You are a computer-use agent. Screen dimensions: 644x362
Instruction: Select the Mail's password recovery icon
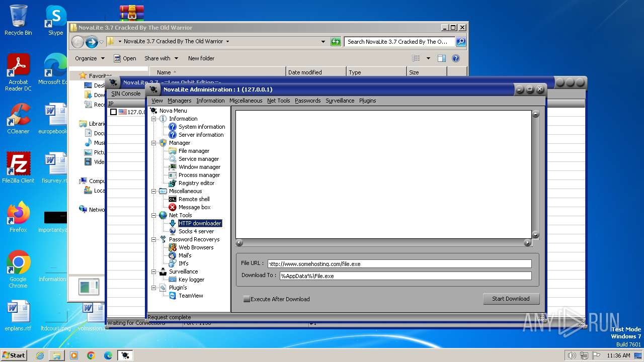point(173,255)
